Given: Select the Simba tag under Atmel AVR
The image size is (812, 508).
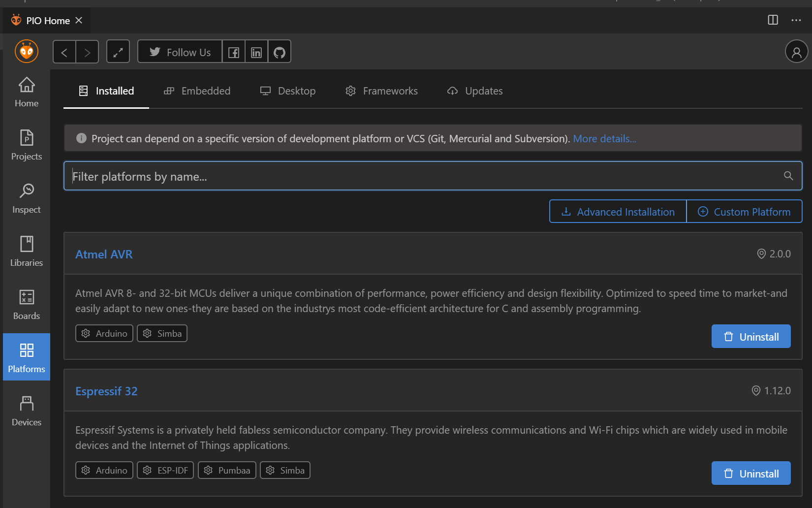Looking at the screenshot, I should coord(162,333).
